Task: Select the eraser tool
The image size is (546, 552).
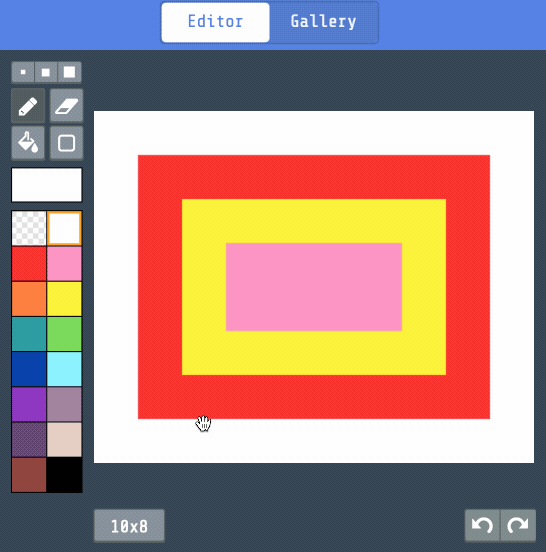Action: tap(67, 106)
